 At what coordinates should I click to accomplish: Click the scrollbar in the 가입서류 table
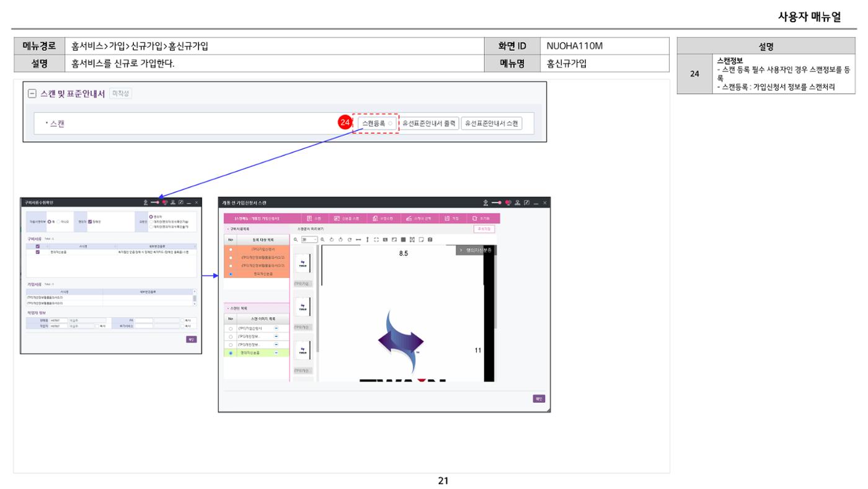195,298
